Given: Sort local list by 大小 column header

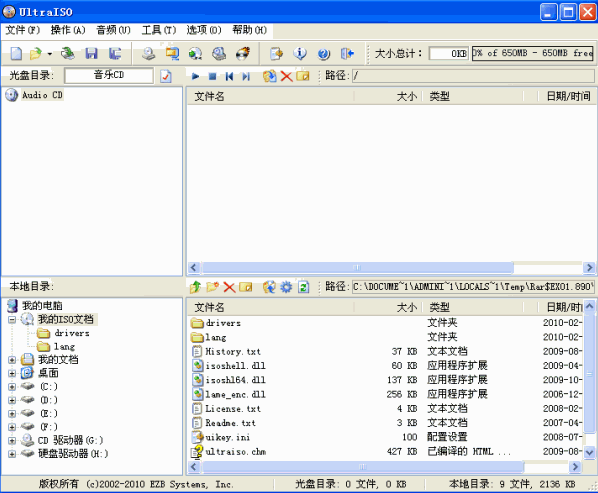Looking at the screenshot, I should pos(389,307).
